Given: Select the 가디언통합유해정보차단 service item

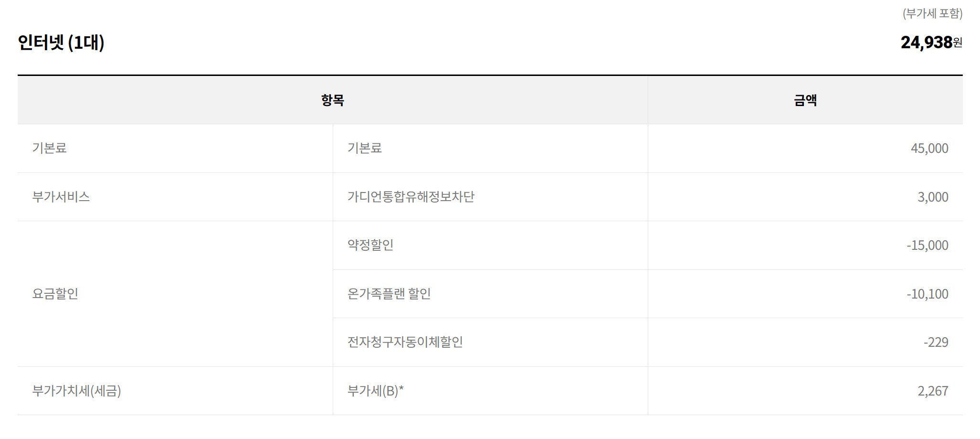Looking at the screenshot, I should tap(411, 197).
